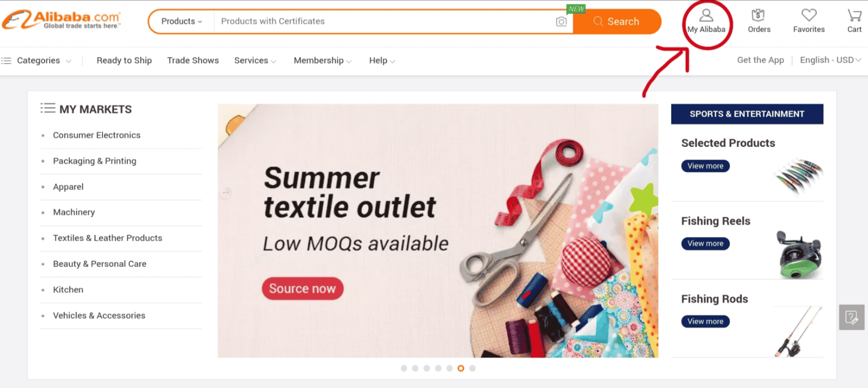The image size is (868, 388).
Task: Open the shopping Cart icon
Action: click(854, 15)
